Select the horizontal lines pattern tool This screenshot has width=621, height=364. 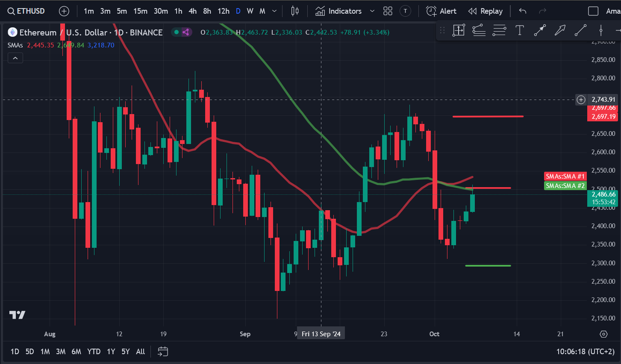coord(499,30)
